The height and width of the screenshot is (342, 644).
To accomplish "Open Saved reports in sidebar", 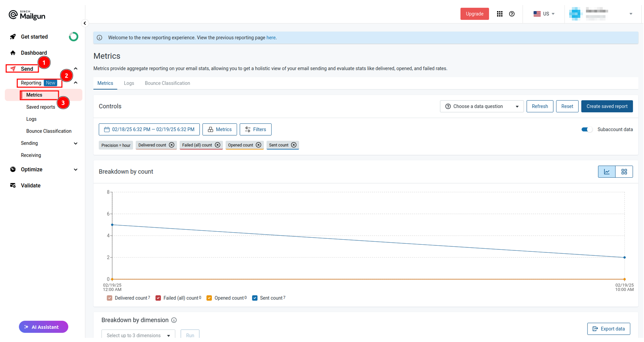I will point(41,107).
